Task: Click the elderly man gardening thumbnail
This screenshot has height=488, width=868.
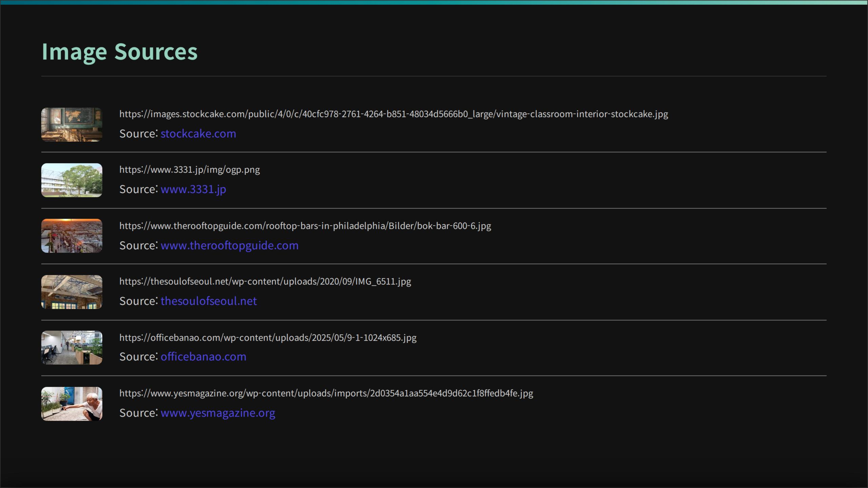Action: coord(71,404)
